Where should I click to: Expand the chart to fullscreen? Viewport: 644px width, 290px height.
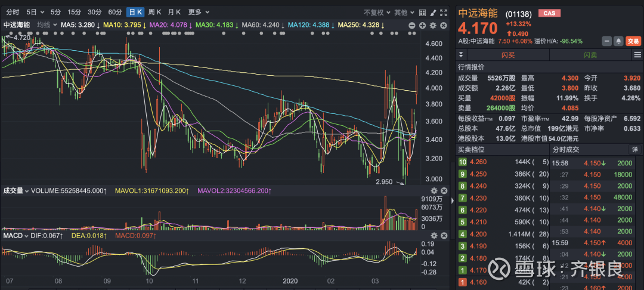(x=443, y=13)
